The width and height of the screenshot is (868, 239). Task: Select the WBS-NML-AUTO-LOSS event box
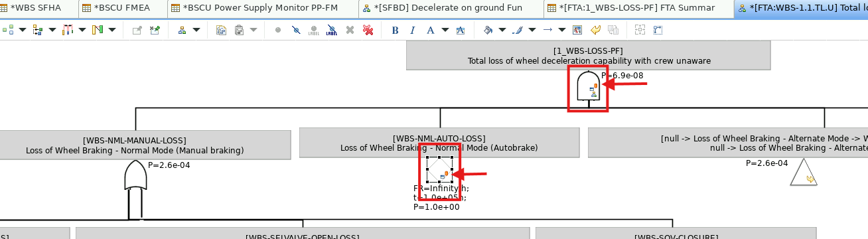(x=439, y=143)
